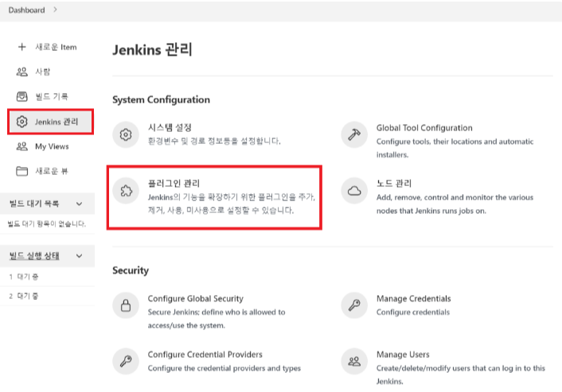Click description 'Configure credentials'
Viewport: 562px width, 392px height.
[413, 312]
